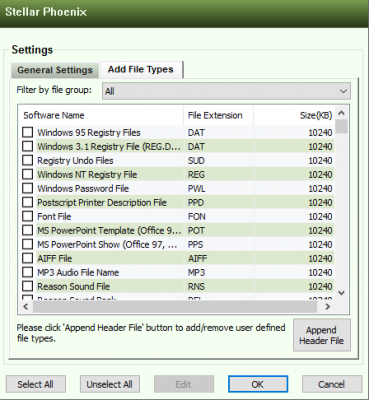The width and height of the screenshot is (369, 400).
Task: Sort by the Size(KB) column header
Action: [x=294, y=115]
